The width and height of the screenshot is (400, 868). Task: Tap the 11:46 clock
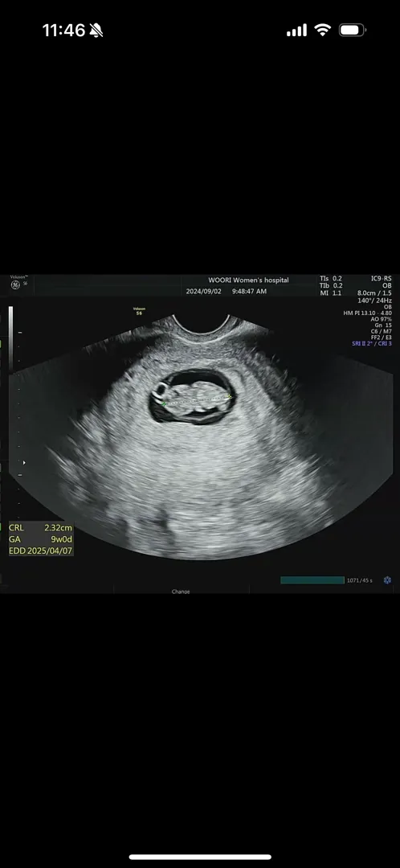pyautogui.click(x=63, y=31)
